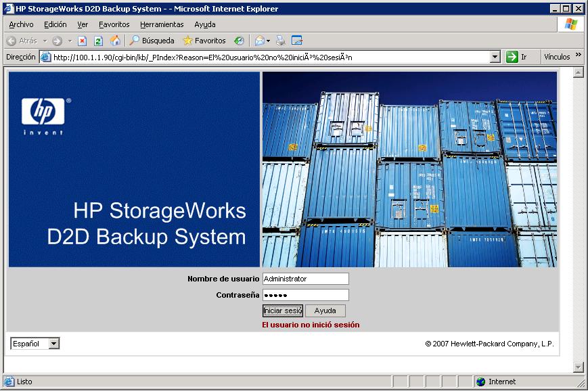588x391 pixels.
Task: Go to the home page icon
Action: (x=115, y=41)
